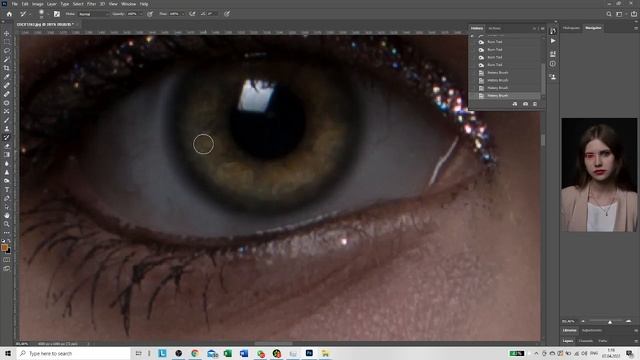Screen dimensions: 640x360
Task: Select the Hand tool
Action: 7,216
